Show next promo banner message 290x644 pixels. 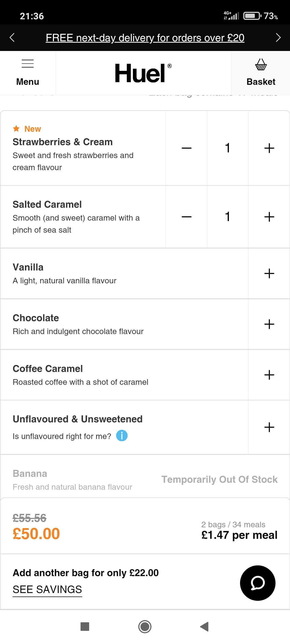pos(278,38)
